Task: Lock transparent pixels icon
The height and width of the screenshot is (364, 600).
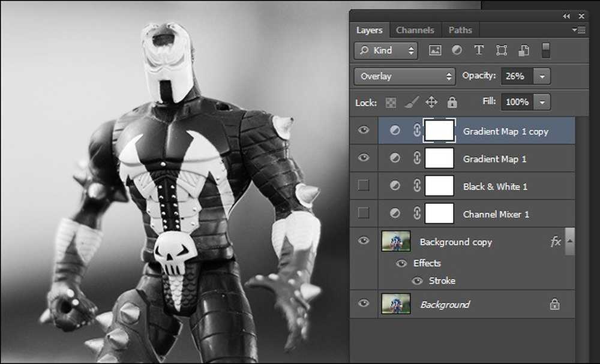Action: coord(391,103)
